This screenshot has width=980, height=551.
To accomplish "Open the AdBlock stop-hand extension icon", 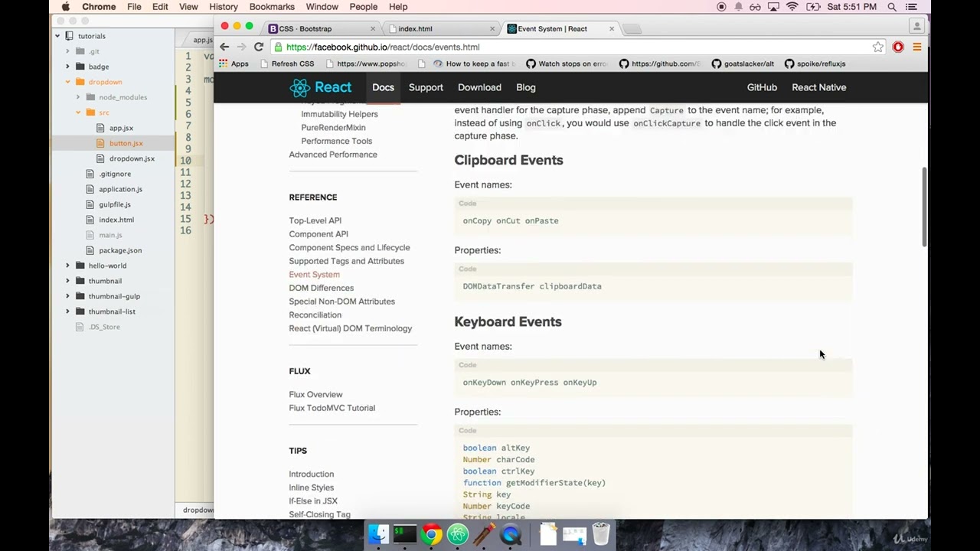I will (898, 47).
